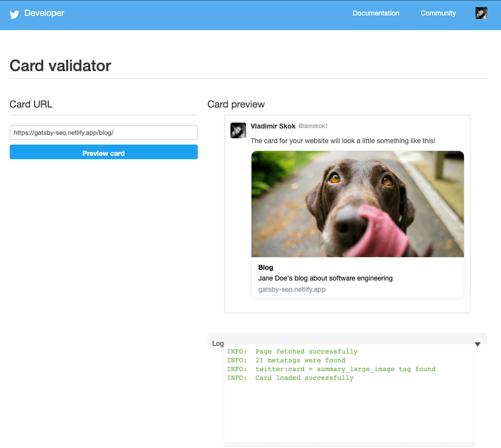The image size is (501, 448).
Task: Open the Documentation page
Action: (376, 13)
